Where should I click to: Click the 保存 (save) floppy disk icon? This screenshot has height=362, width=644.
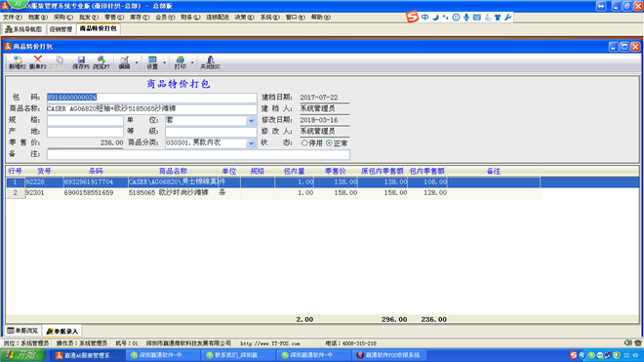pos(81,62)
